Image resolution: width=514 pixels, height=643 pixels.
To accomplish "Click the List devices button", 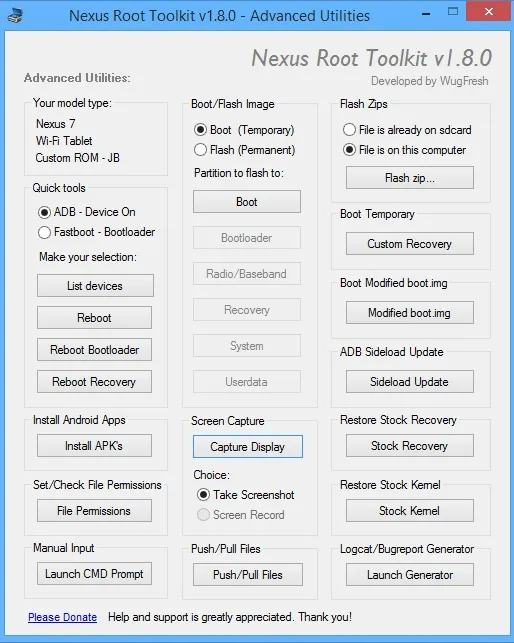I will [x=95, y=286].
